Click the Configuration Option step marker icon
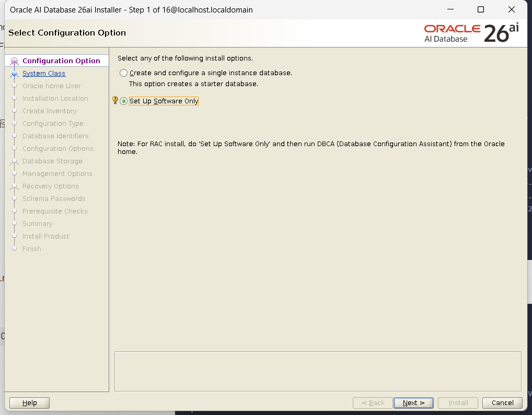532x415 pixels. 14,61
